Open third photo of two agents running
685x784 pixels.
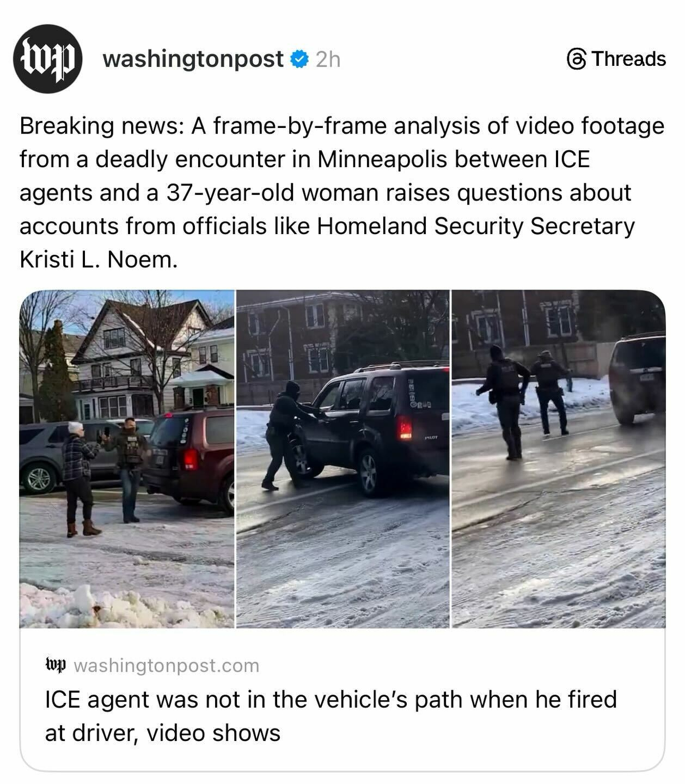(x=559, y=459)
